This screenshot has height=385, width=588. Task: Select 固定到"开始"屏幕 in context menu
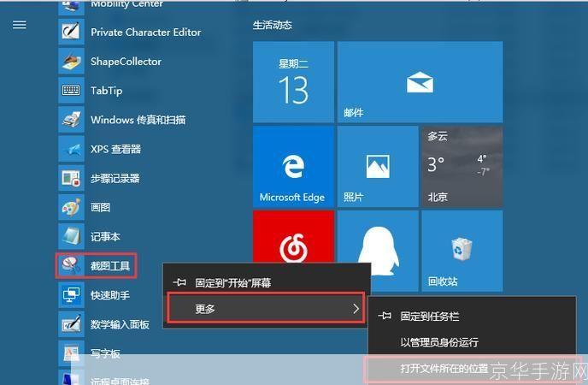click(x=267, y=282)
